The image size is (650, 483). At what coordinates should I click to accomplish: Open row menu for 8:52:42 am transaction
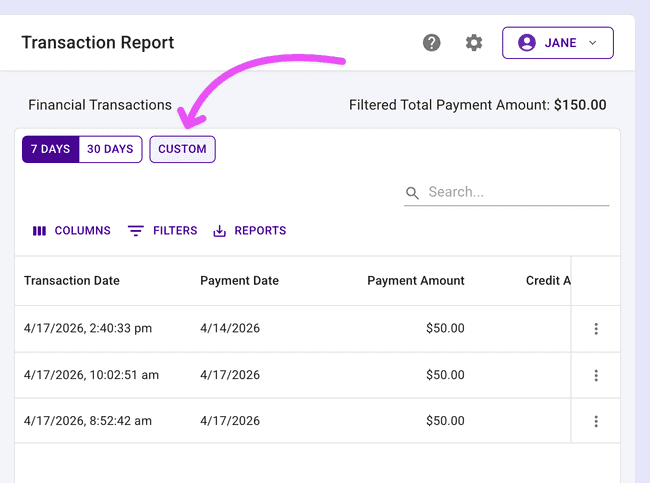click(596, 421)
